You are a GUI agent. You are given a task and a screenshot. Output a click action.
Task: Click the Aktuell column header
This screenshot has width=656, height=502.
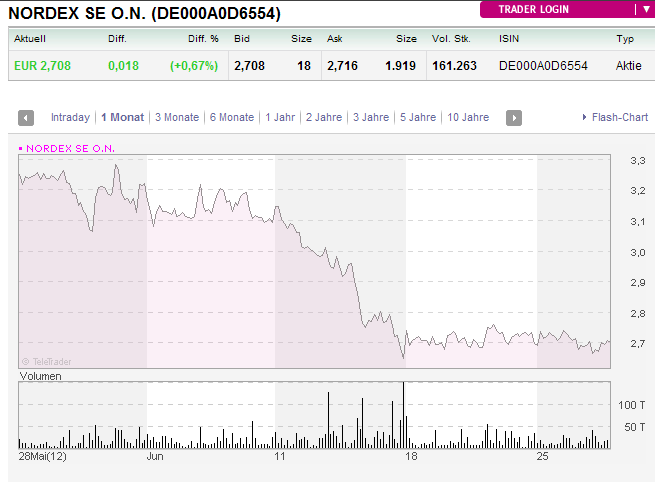click(x=30, y=39)
